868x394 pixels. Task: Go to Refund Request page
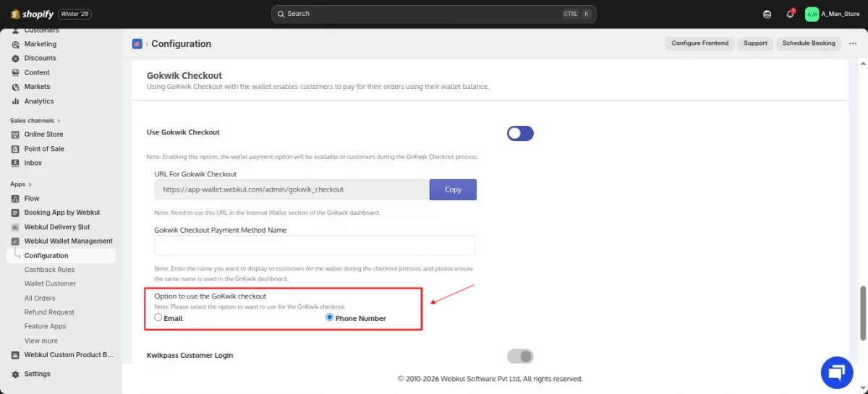point(49,312)
